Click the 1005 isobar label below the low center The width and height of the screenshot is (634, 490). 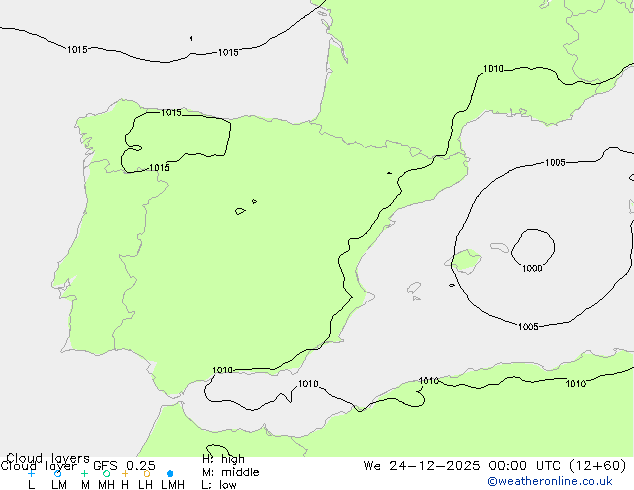coord(528,327)
